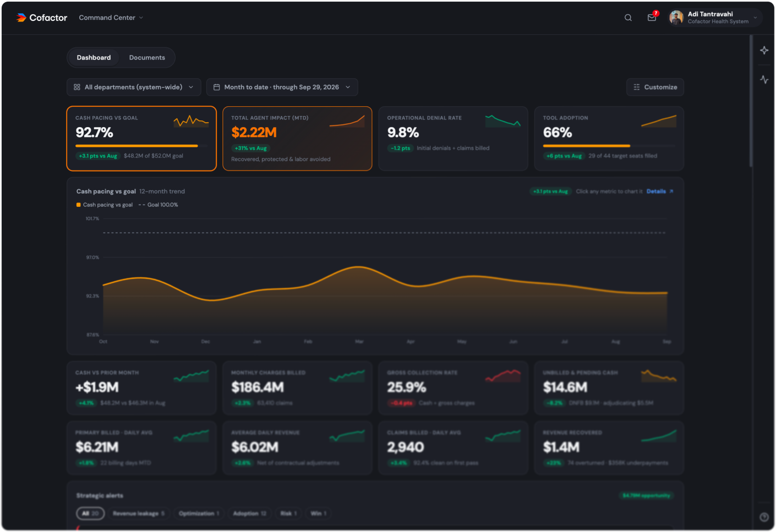Click Adi Tantravahi's profile avatar

click(676, 18)
